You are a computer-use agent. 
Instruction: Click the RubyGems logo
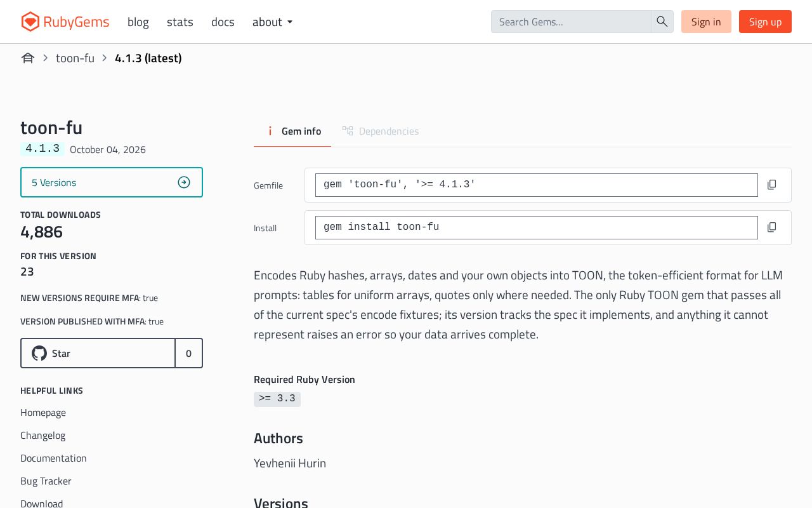[65, 22]
